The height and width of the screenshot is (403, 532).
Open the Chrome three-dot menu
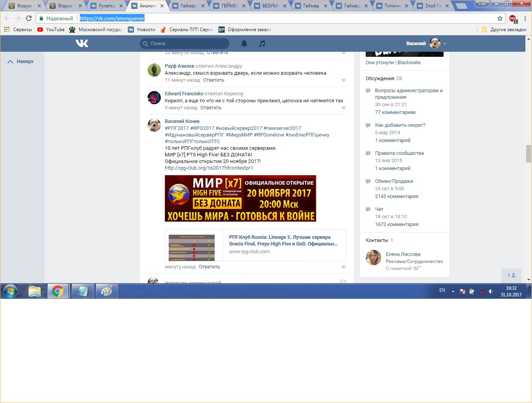(x=525, y=18)
